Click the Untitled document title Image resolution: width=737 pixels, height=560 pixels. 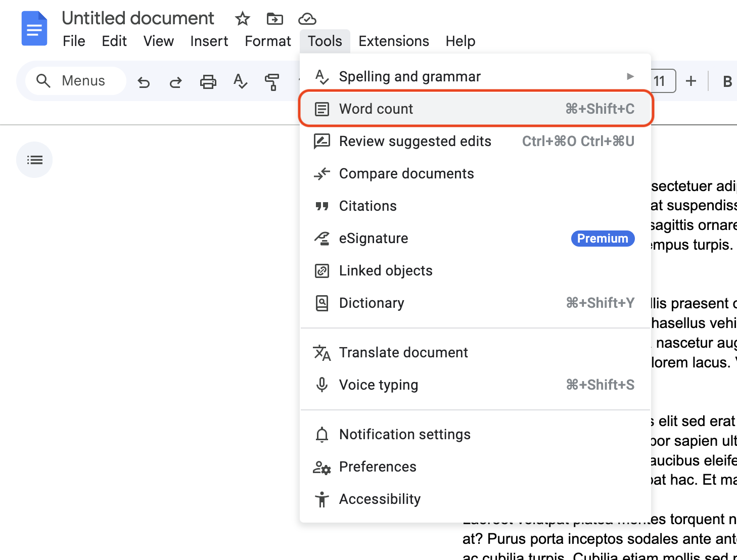point(138,19)
